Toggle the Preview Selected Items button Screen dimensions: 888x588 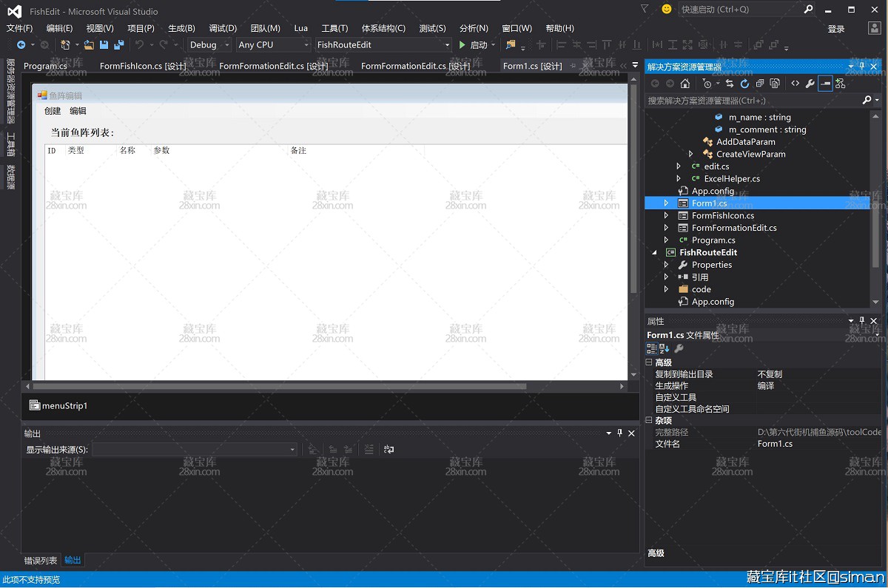pyautogui.click(x=825, y=84)
